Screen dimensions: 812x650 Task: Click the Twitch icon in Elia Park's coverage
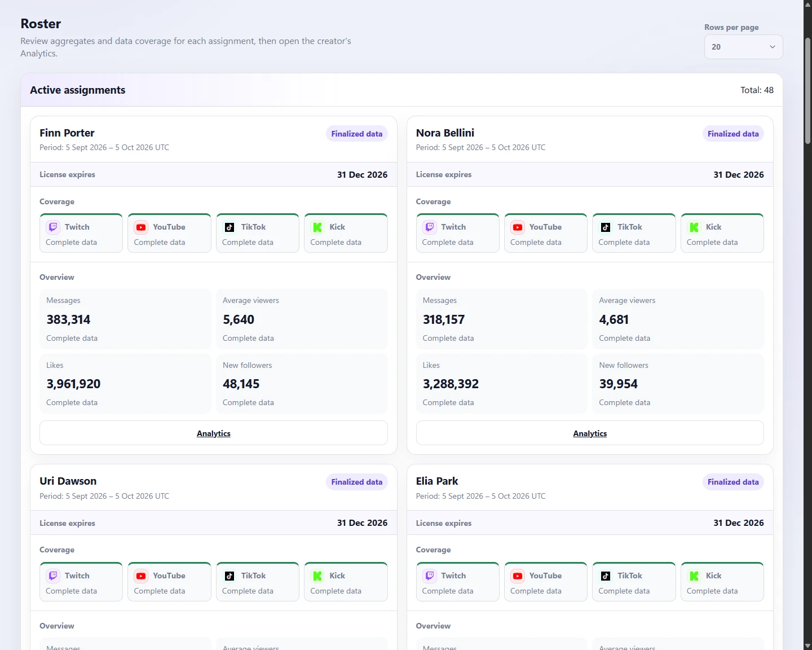tap(430, 576)
